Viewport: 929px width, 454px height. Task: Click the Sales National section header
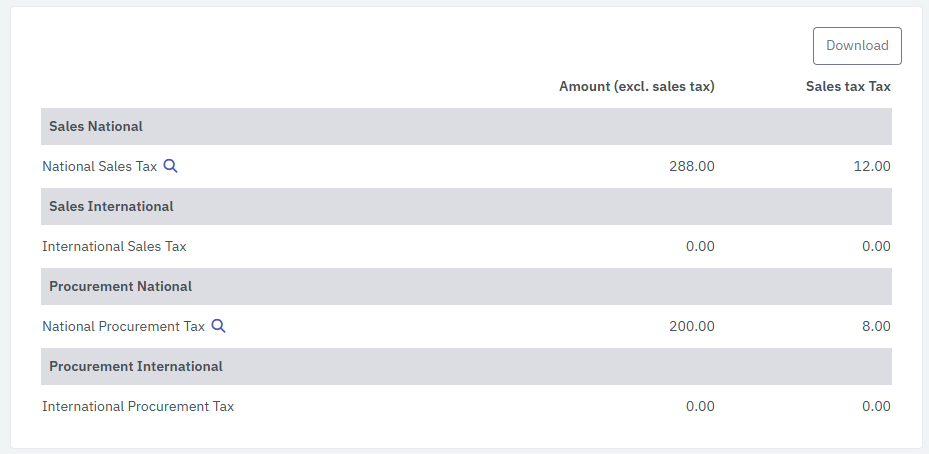click(x=96, y=127)
